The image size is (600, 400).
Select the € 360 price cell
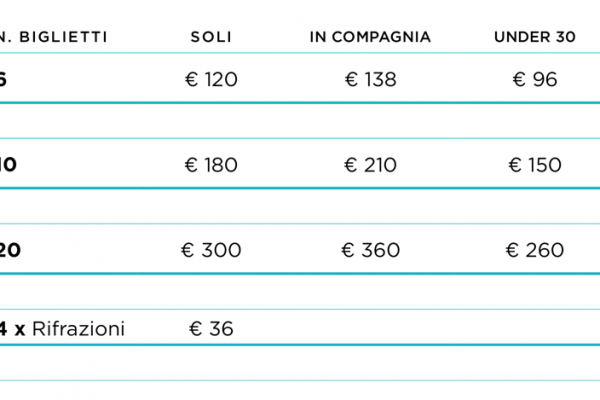[x=370, y=250]
